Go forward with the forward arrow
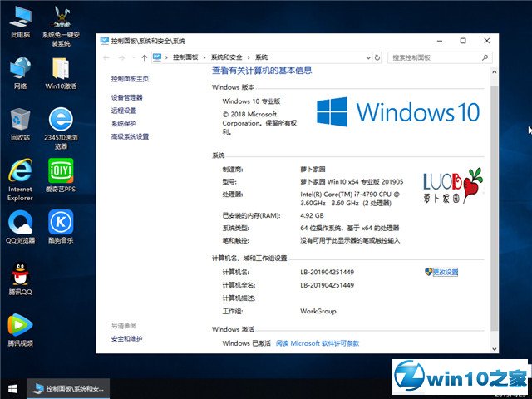532x399 pixels. click(x=121, y=58)
